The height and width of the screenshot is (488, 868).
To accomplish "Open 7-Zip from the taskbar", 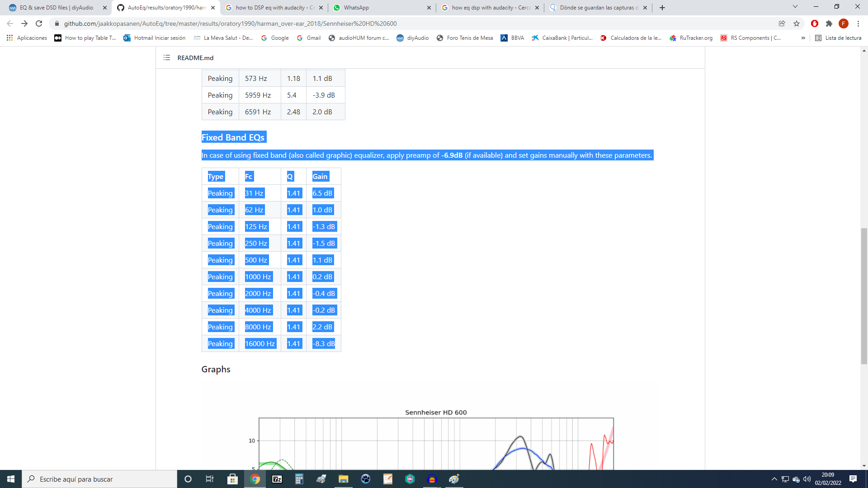I will pos(277,479).
